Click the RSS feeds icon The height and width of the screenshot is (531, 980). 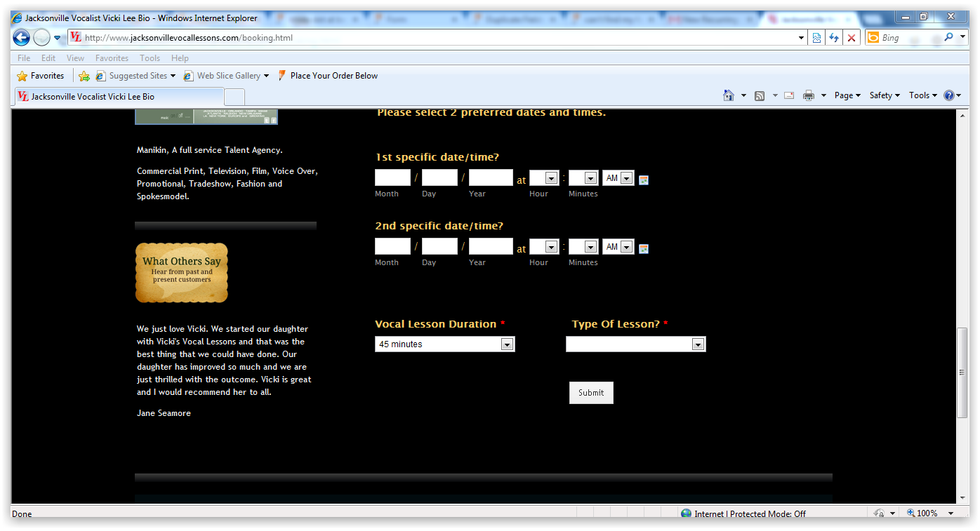[x=760, y=95]
